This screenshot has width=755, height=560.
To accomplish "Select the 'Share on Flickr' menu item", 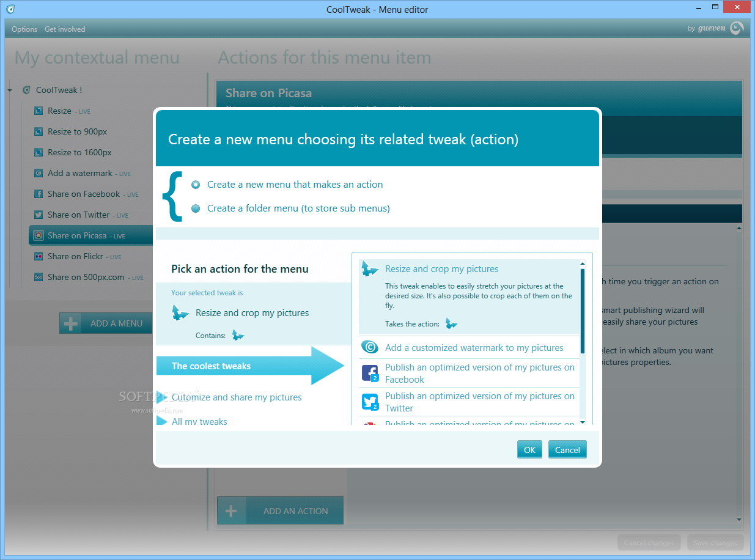I will [x=84, y=256].
